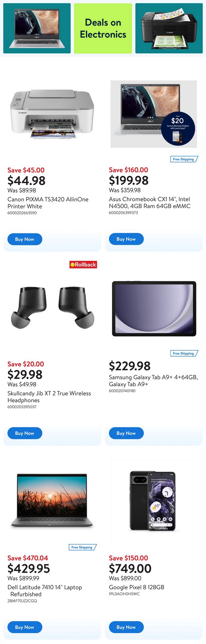Screen dimensions: 206x644
Task: Buy the Dell Latitude 7410 laptop
Action: [x=25, y=627]
